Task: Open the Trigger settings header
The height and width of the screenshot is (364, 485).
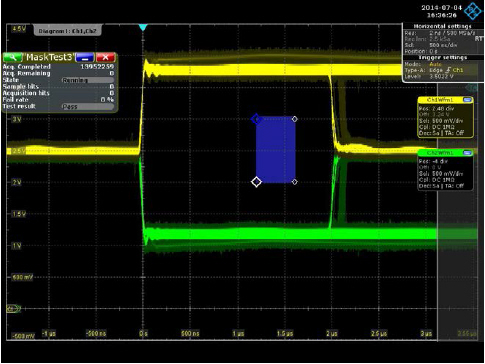Action: tap(442, 57)
